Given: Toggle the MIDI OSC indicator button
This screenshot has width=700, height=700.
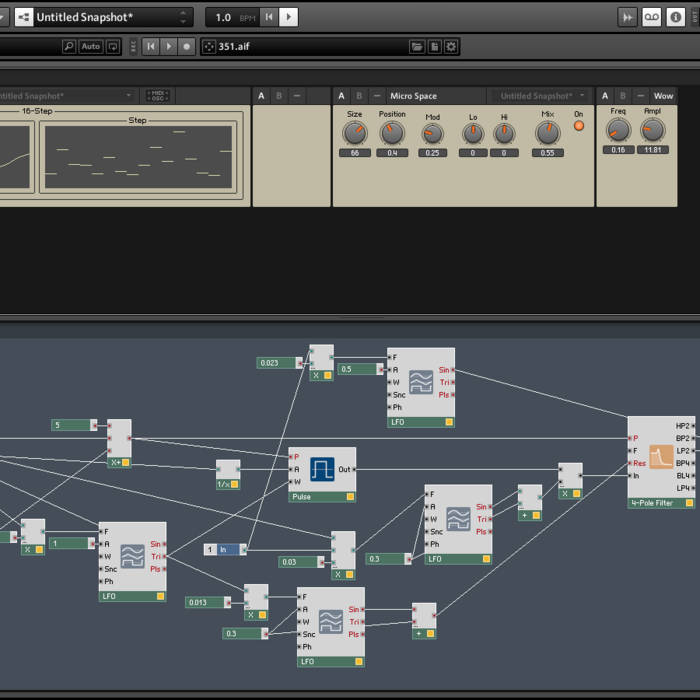Looking at the screenshot, I should click(157, 96).
